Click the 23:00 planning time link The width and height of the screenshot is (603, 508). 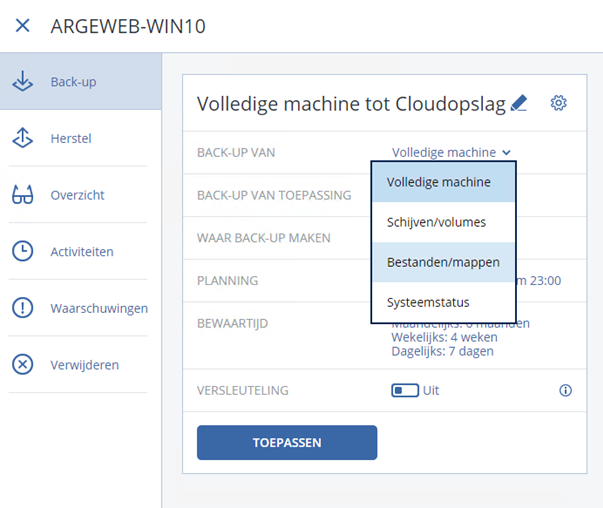pos(545,281)
